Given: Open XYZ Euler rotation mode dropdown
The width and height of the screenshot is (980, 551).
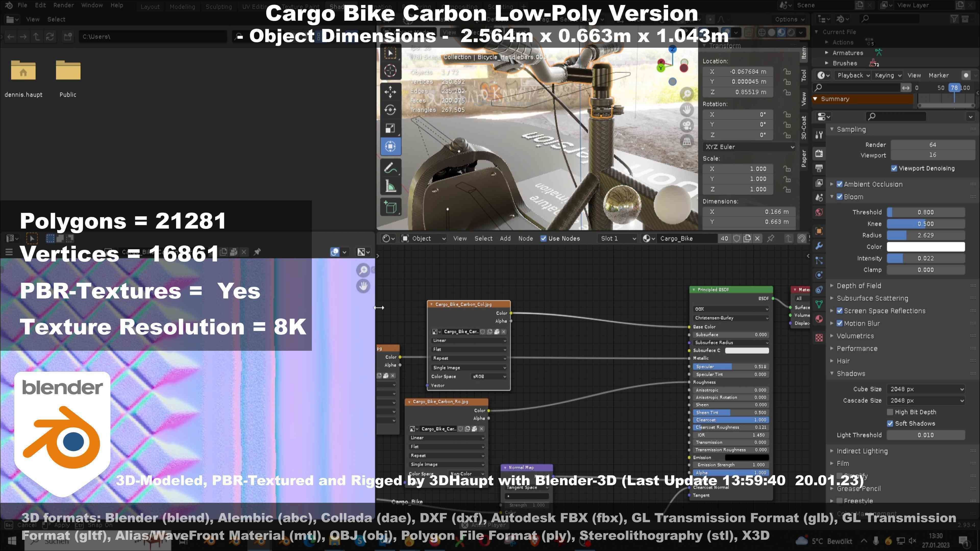Looking at the screenshot, I should click(x=749, y=147).
